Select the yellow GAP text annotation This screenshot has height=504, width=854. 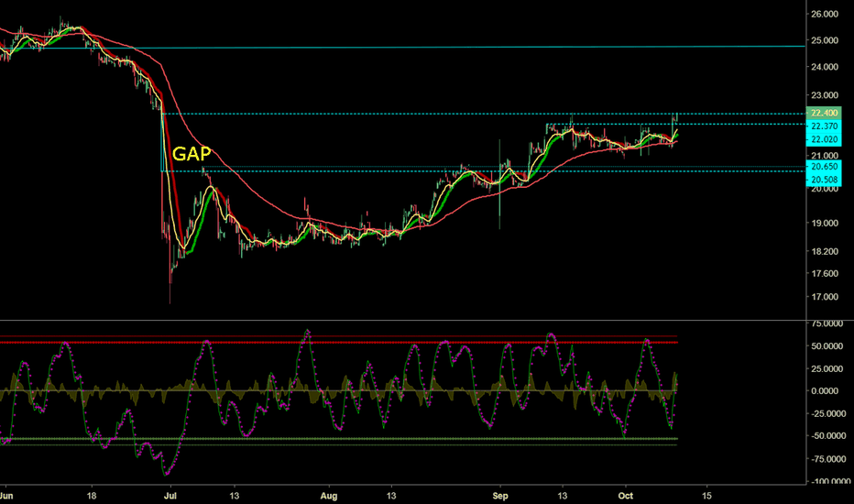coord(192,154)
